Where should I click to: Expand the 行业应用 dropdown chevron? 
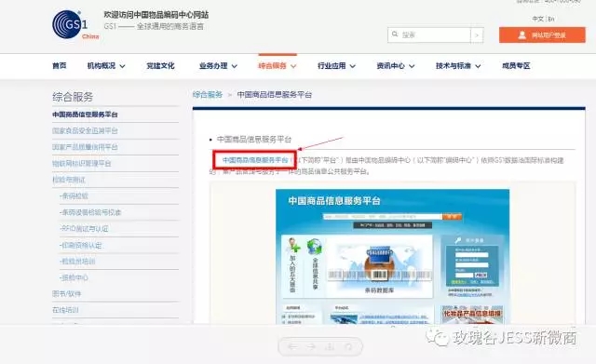(x=353, y=66)
